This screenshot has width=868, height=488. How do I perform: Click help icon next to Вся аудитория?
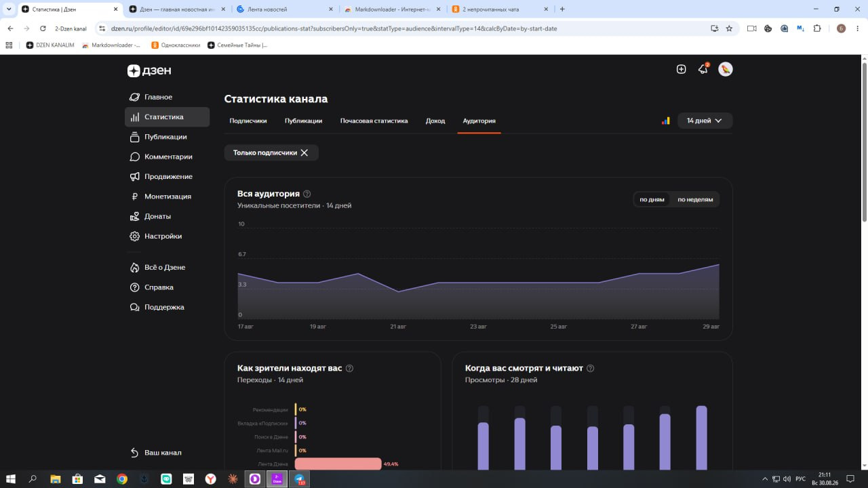[x=307, y=194]
